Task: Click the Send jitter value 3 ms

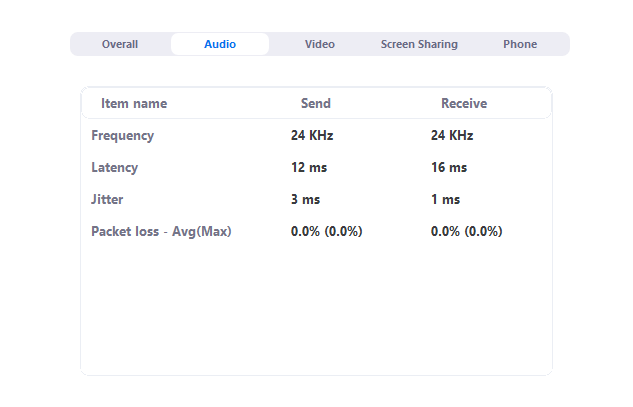Action: click(305, 199)
